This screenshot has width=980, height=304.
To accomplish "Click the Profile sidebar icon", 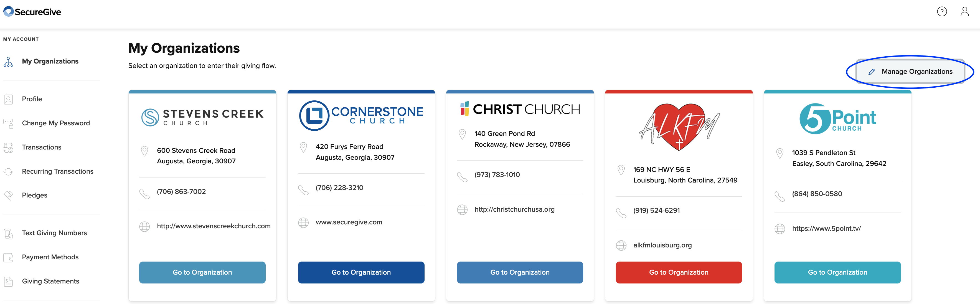I will 8,99.
